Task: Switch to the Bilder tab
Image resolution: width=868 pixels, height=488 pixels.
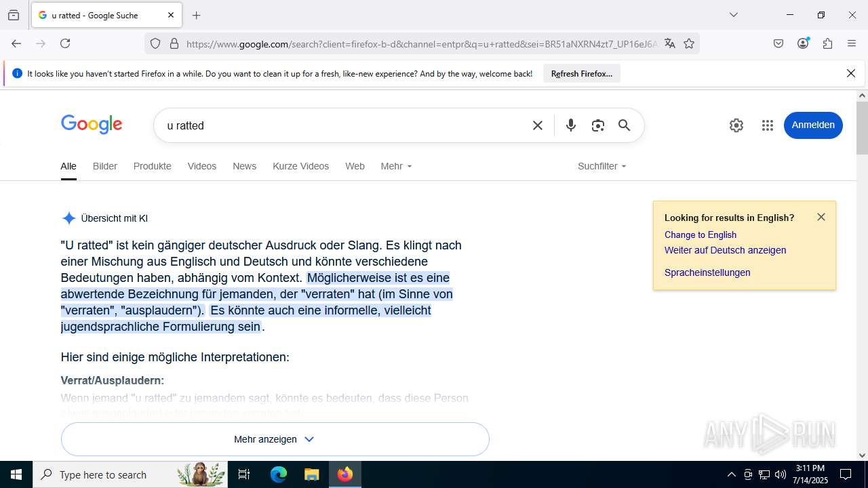Action: point(105,166)
